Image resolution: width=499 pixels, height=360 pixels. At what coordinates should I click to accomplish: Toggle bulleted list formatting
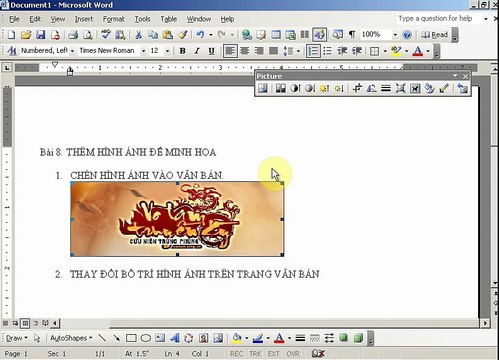click(x=328, y=51)
